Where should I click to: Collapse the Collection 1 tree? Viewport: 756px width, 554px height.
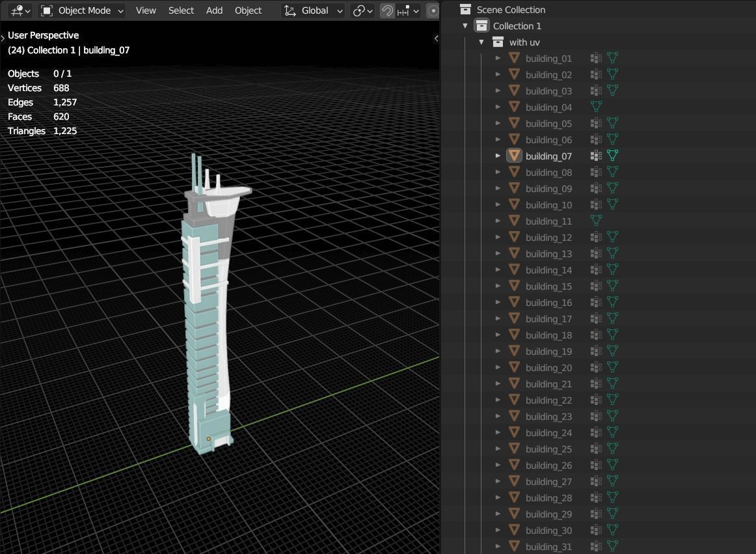(x=465, y=26)
